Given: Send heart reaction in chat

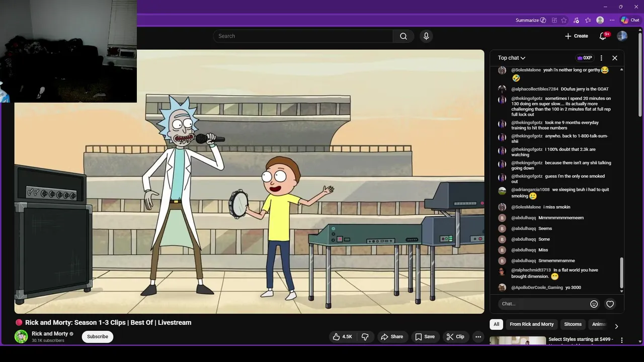Looking at the screenshot, I should (x=610, y=304).
